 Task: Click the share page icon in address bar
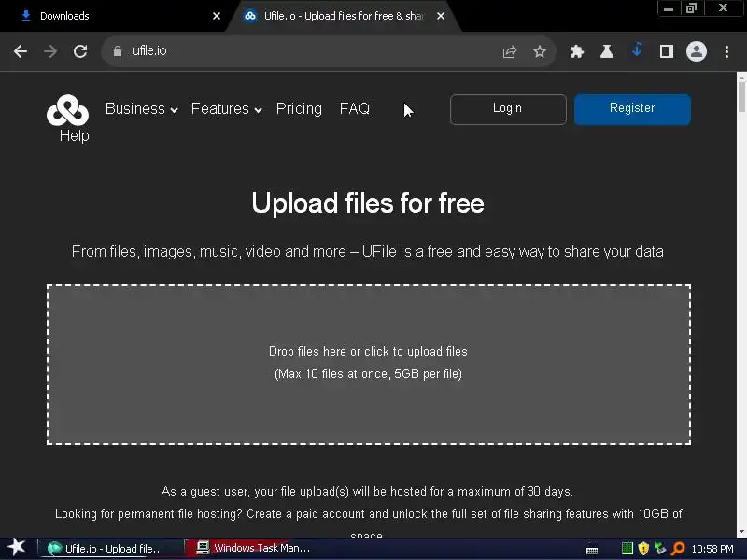(510, 51)
